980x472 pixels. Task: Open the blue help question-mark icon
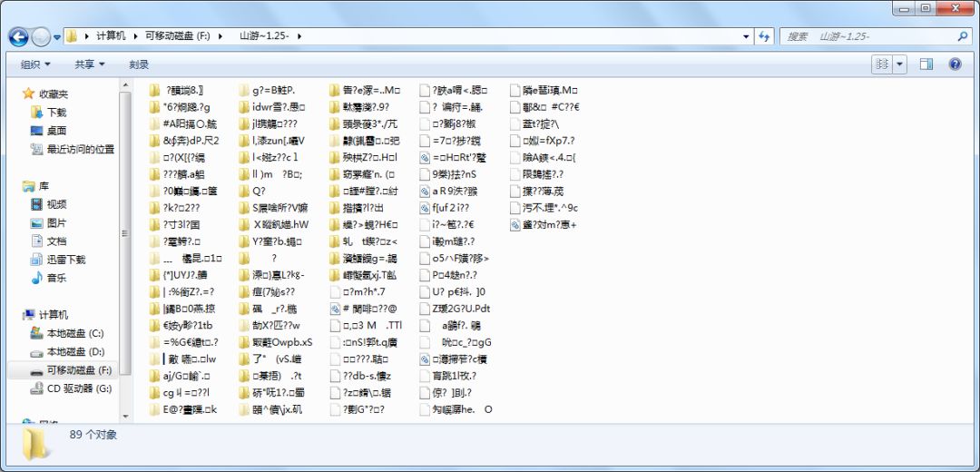click(955, 64)
